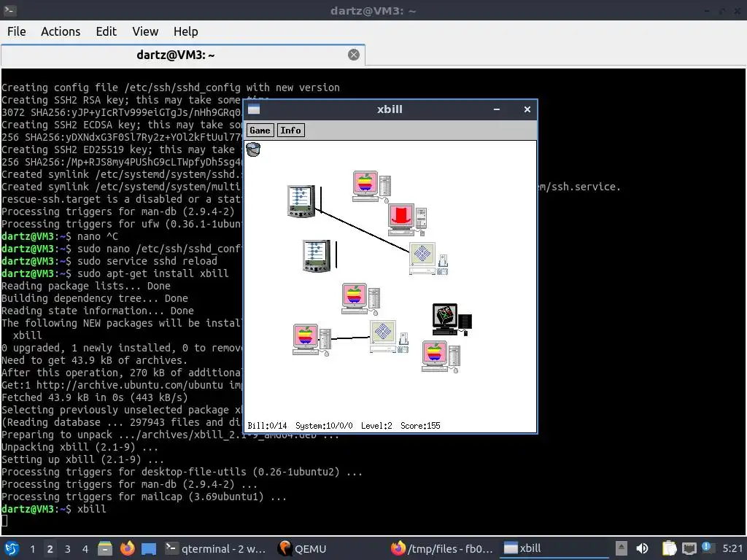This screenshot has width=747, height=560.
Task: Close the dartz@VM3 terminal tab
Action: [x=354, y=55]
